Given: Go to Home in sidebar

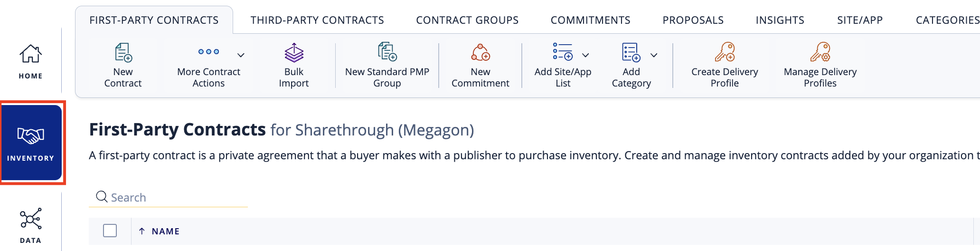Looking at the screenshot, I should tap(31, 61).
